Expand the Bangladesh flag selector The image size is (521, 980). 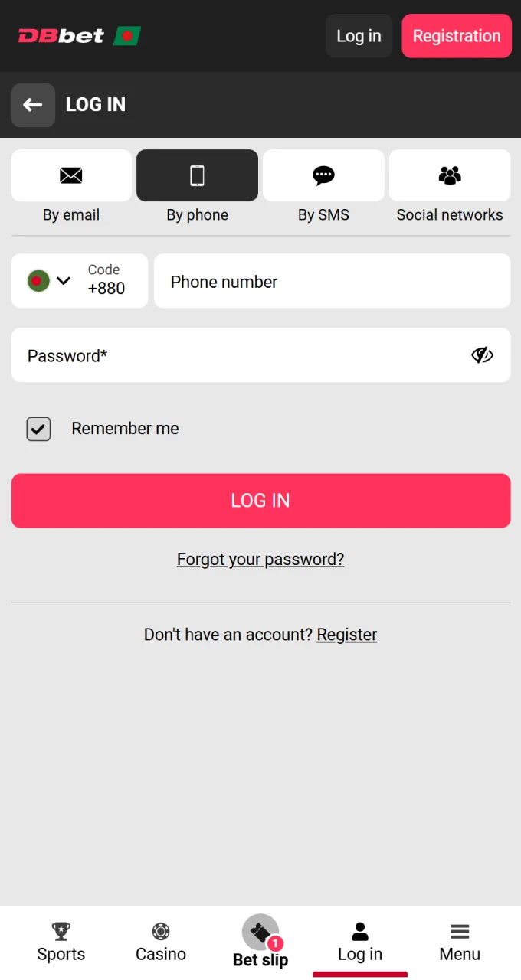pos(37,281)
